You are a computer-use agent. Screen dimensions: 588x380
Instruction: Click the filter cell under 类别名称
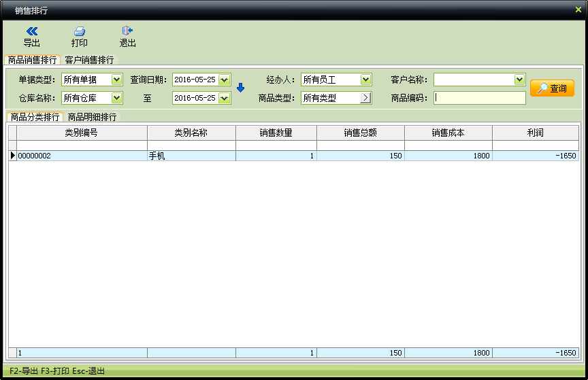192,145
